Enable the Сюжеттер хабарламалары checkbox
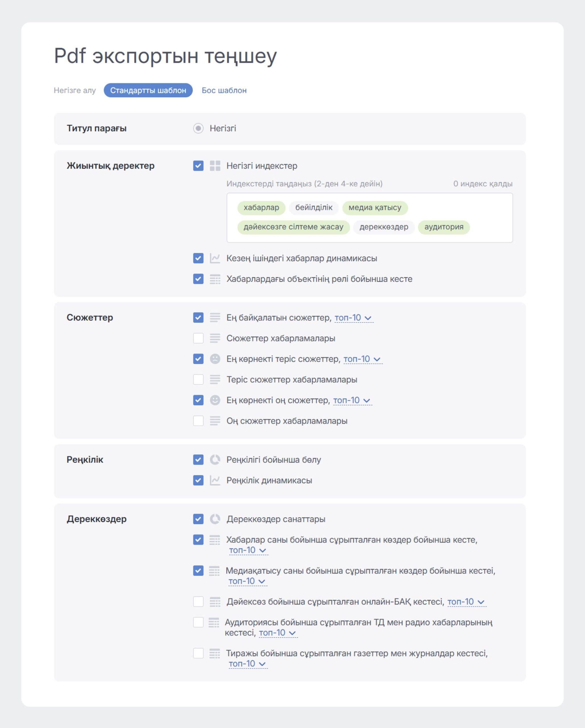585x728 pixels. pyautogui.click(x=198, y=338)
